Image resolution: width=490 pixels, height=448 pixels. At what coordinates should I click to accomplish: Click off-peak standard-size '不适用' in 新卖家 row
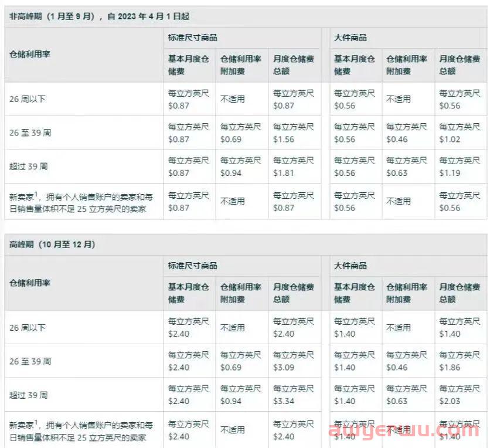tap(233, 201)
